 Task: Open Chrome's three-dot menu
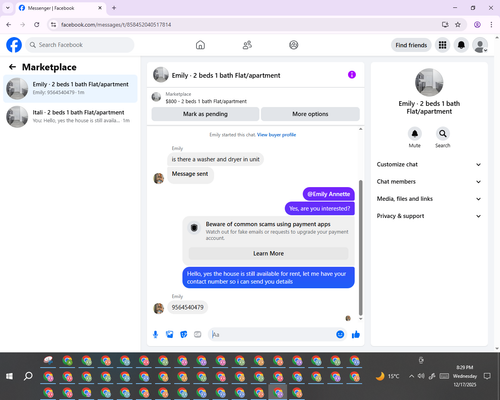pyautogui.click(x=491, y=24)
